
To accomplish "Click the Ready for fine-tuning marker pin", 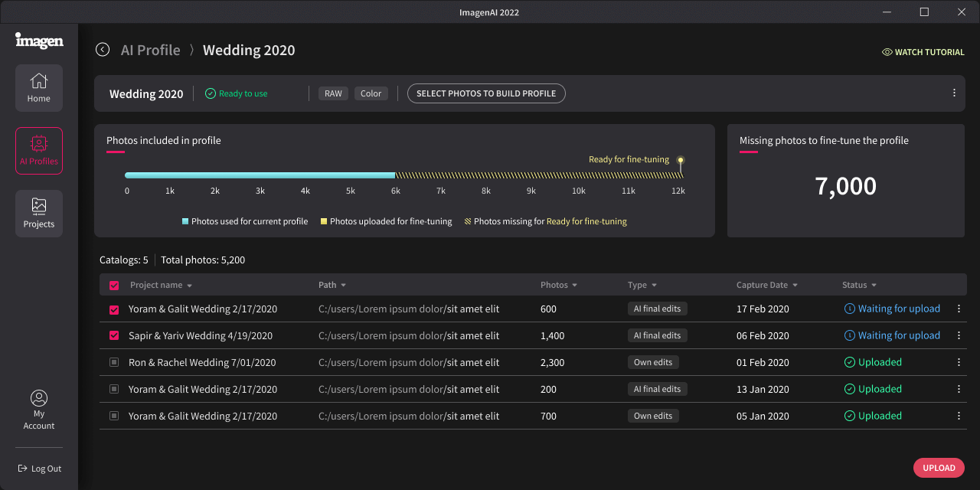I will [681, 160].
